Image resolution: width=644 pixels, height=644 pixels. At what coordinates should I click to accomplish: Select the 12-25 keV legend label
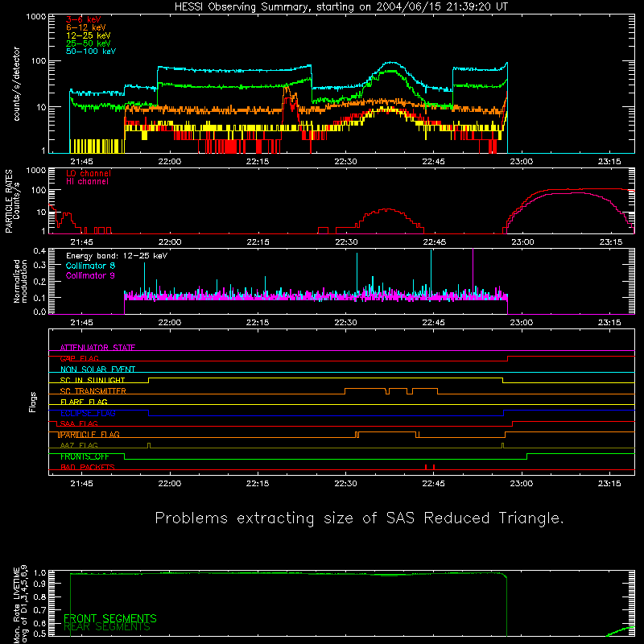pos(89,35)
